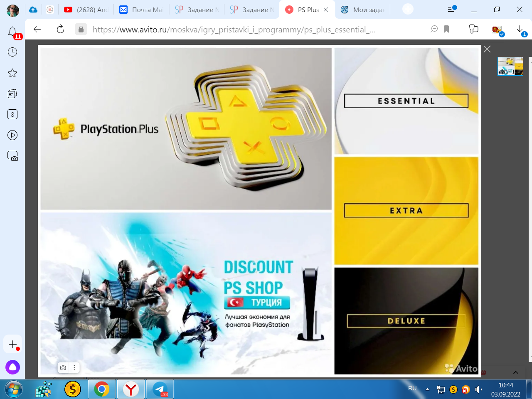Open Alice voice assistant icon
The height and width of the screenshot is (399, 532).
click(x=12, y=367)
